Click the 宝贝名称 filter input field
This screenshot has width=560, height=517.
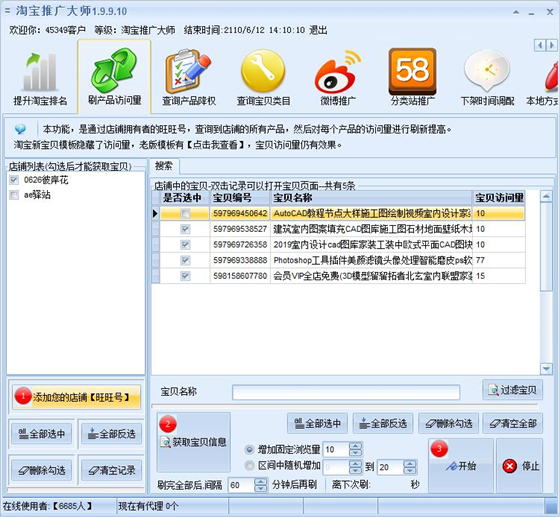click(346, 392)
